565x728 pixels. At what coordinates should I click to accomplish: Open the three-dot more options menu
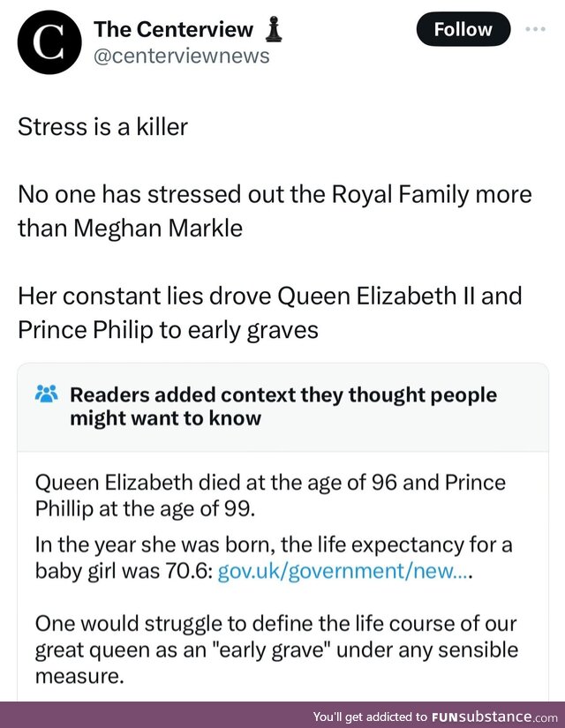[535, 29]
